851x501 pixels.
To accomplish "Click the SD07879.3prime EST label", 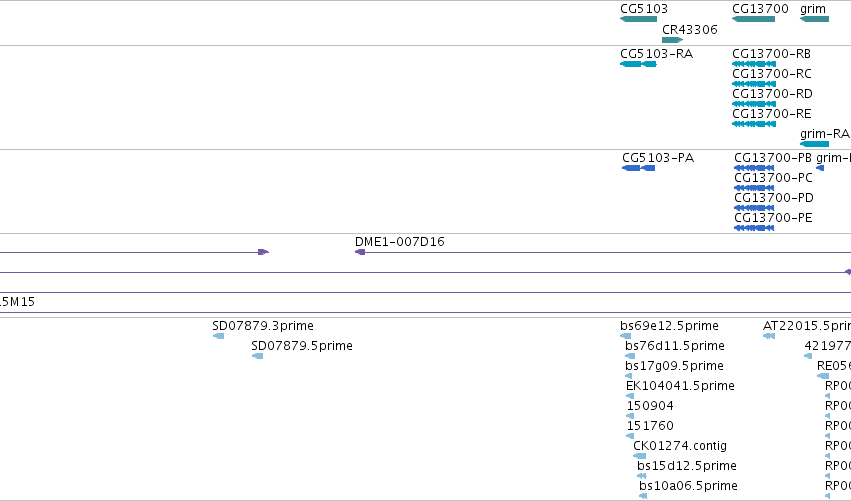I will click(x=263, y=326).
